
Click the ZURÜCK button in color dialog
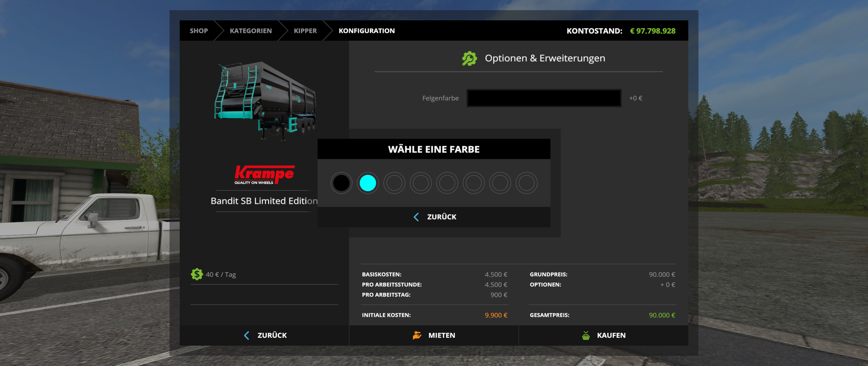(x=434, y=217)
